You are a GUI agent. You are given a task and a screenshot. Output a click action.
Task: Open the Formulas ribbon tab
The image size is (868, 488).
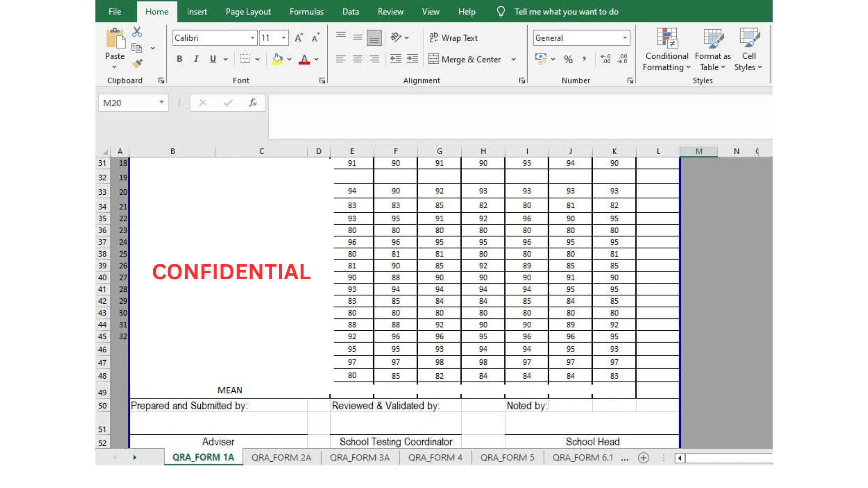(x=307, y=12)
